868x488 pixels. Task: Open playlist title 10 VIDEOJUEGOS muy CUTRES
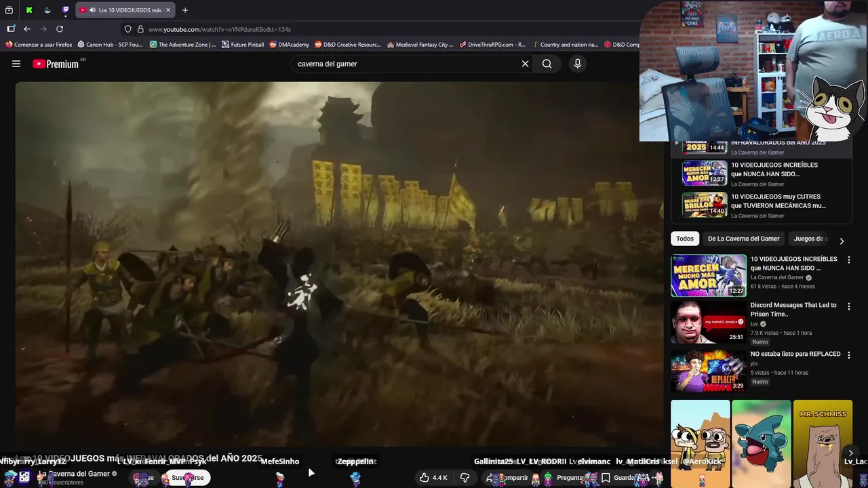(x=778, y=201)
